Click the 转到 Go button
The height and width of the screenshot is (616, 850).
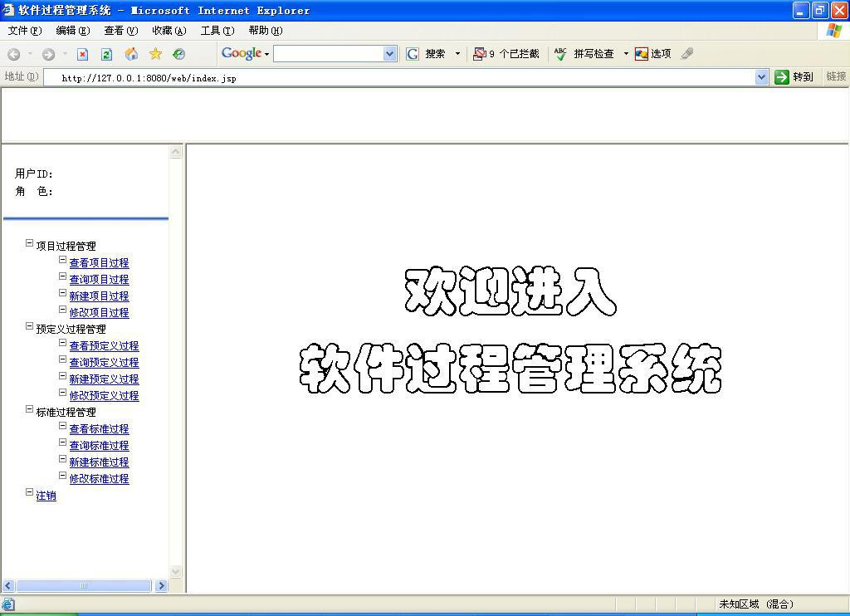(794, 77)
